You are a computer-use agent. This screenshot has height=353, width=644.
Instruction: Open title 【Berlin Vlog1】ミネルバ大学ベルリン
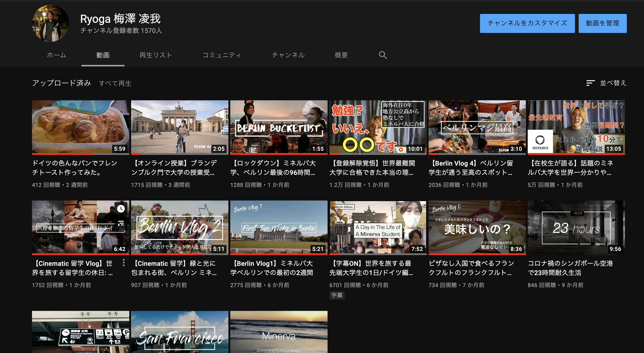[272, 268]
